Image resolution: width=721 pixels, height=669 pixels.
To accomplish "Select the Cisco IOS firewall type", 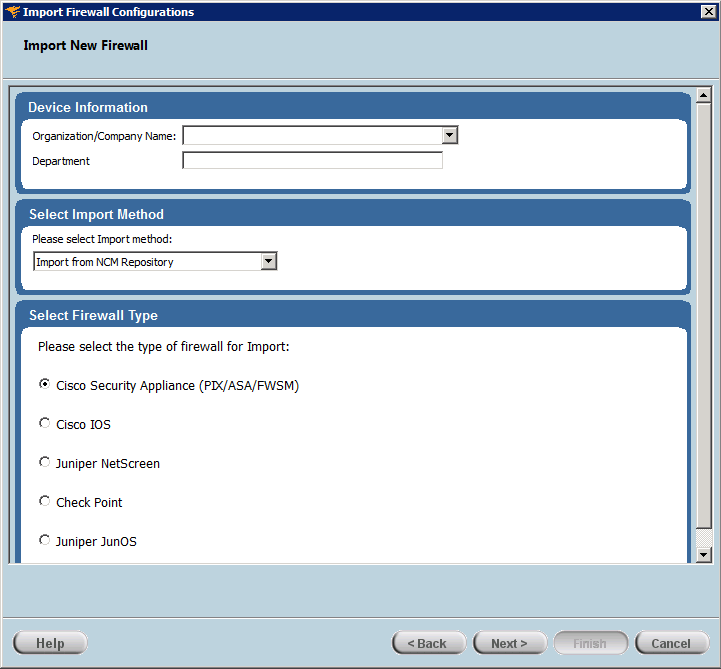I will (x=45, y=423).
